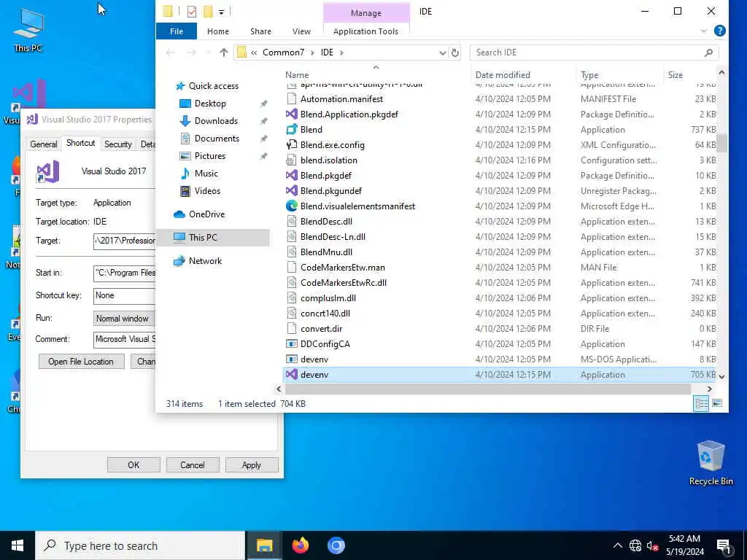This screenshot has height=560, width=747.
Task: Launch Chromium browser from taskbar
Action: pos(336,545)
